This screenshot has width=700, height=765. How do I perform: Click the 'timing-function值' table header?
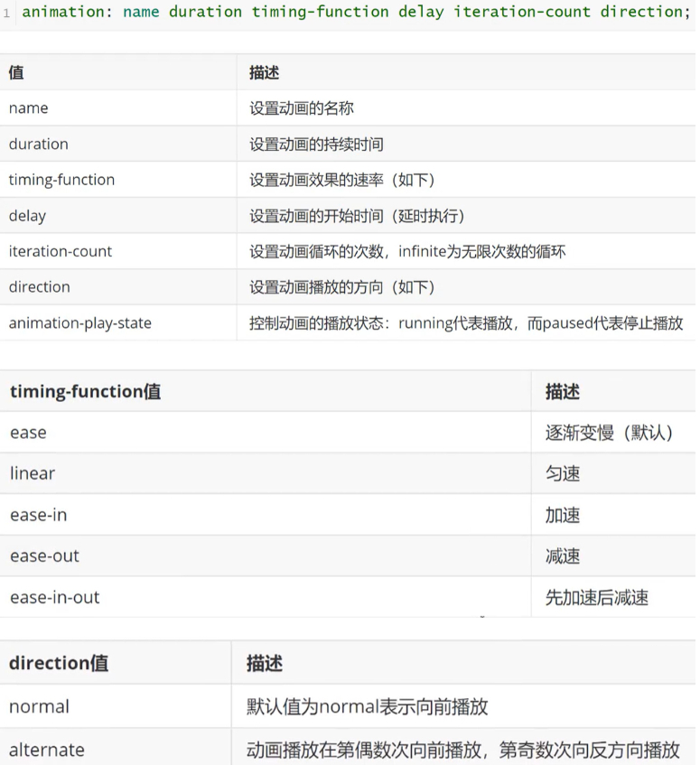tap(86, 392)
